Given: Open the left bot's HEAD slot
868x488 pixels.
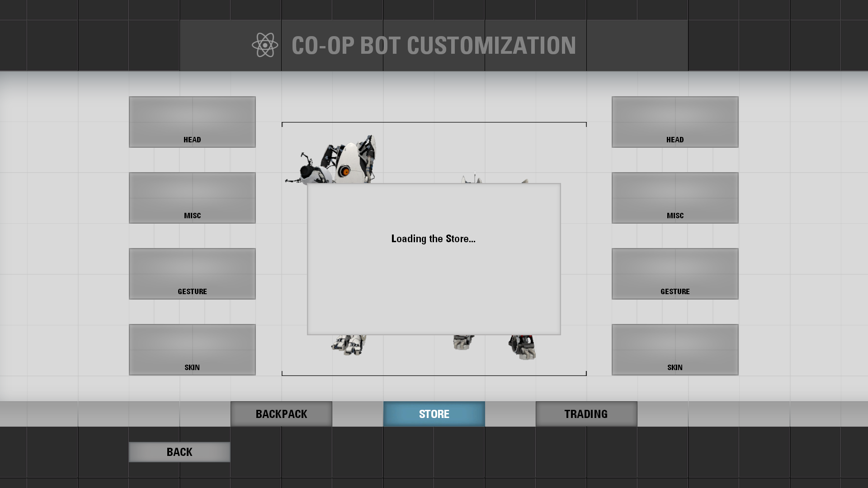Looking at the screenshot, I should (192, 122).
